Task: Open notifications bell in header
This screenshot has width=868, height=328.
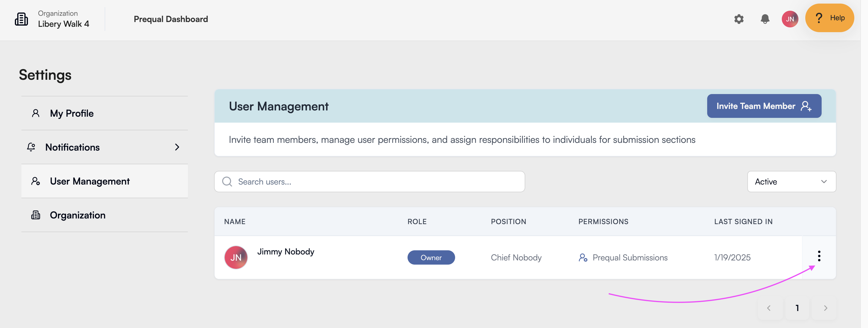Action: point(765,19)
